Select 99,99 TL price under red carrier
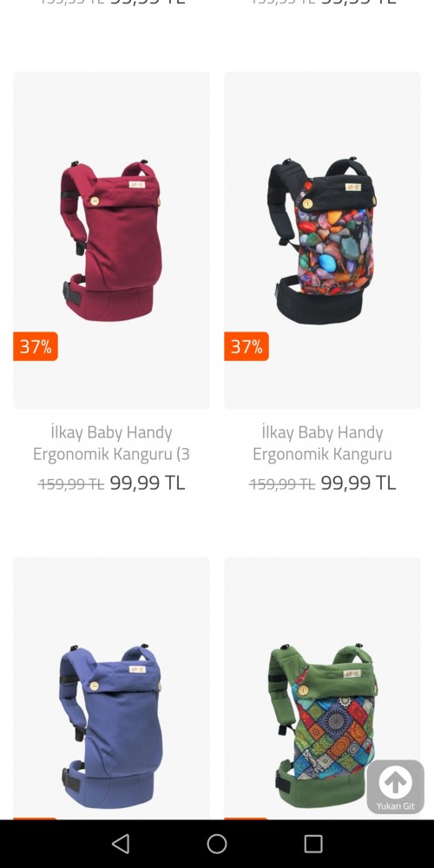 (x=148, y=483)
